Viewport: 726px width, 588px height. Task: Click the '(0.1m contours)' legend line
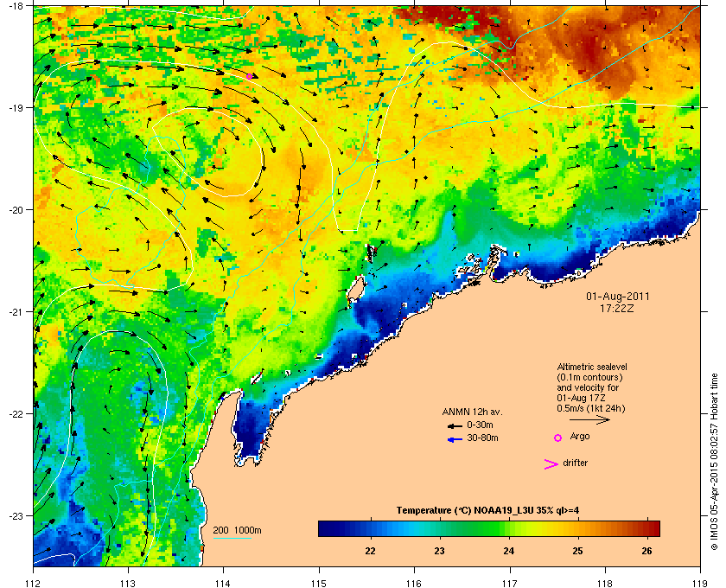tap(589, 377)
